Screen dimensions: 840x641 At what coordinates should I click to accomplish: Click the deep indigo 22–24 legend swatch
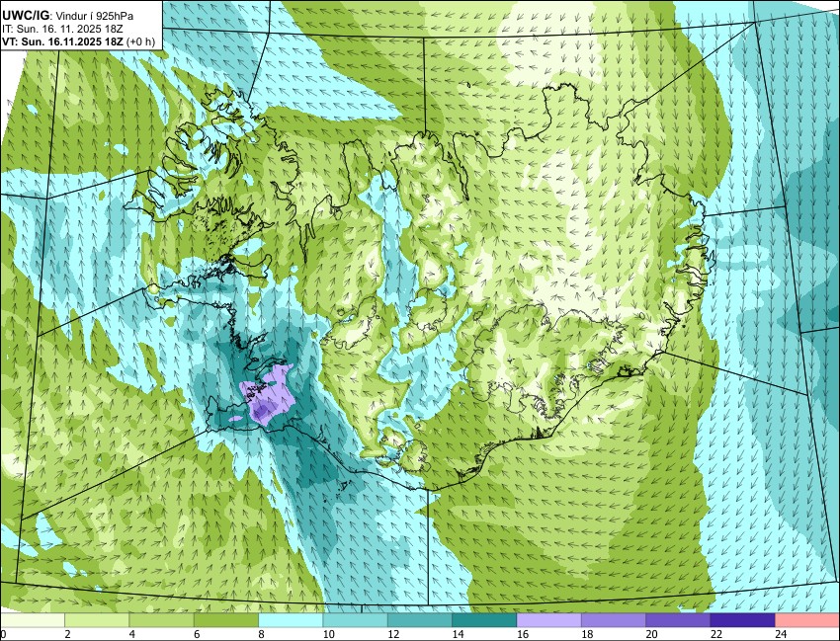coord(742,620)
